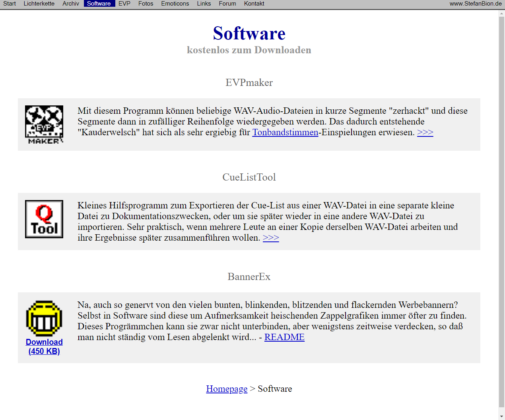Follow the Tonbandstimmen hyperlink
This screenshot has height=420, width=505.
[285, 132]
